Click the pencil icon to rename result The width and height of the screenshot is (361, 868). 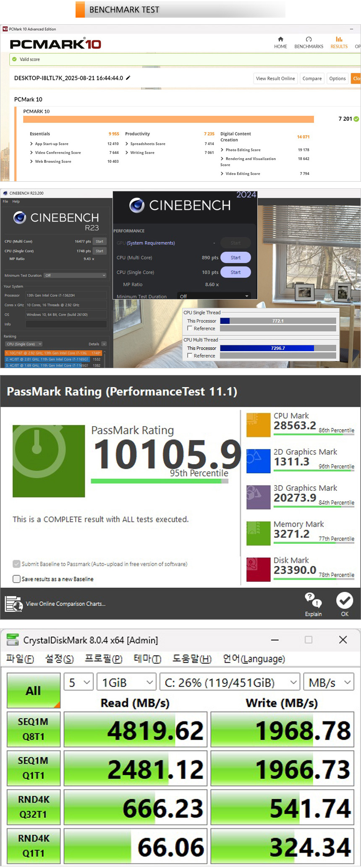(x=128, y=78)
